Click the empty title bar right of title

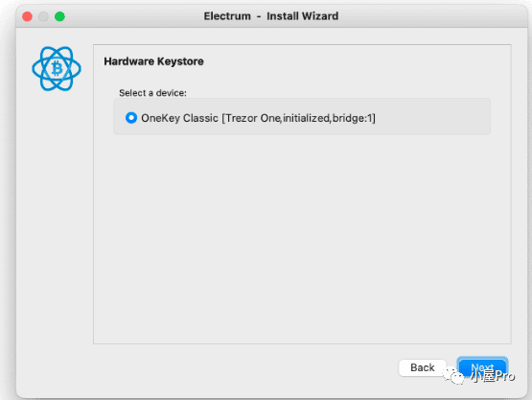431,16
